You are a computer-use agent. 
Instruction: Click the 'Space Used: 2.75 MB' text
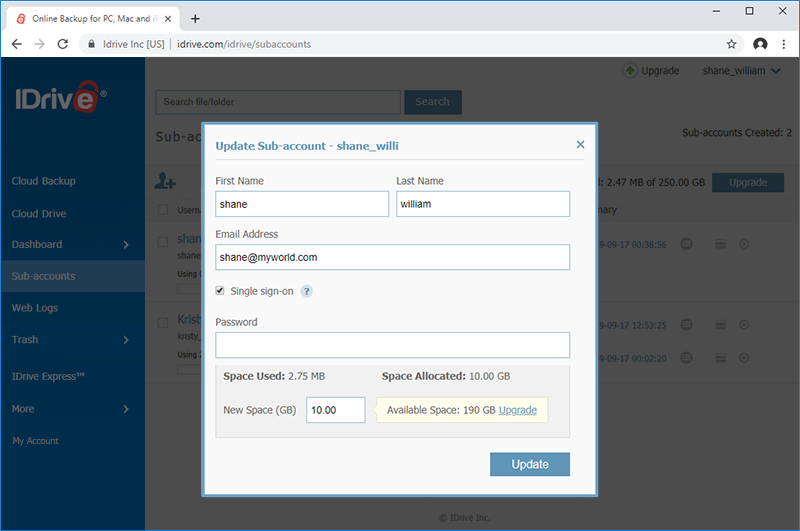(274, 376)
